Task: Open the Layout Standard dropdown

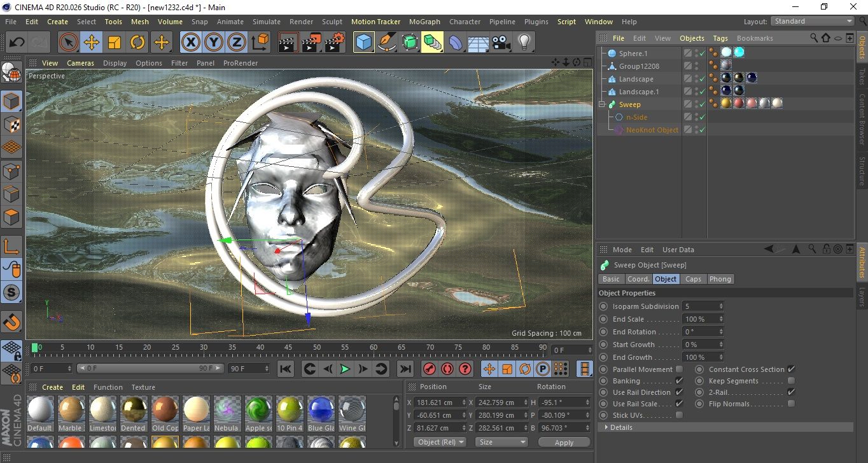Action: click(813, 21)
